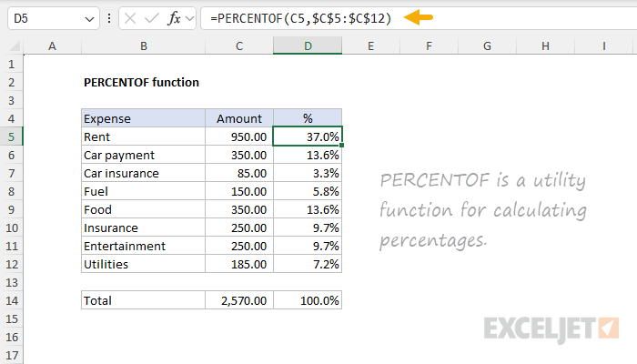Select the 150.00 amount cell
This screenshot has height=364, width=637.
tap(239, 191)
